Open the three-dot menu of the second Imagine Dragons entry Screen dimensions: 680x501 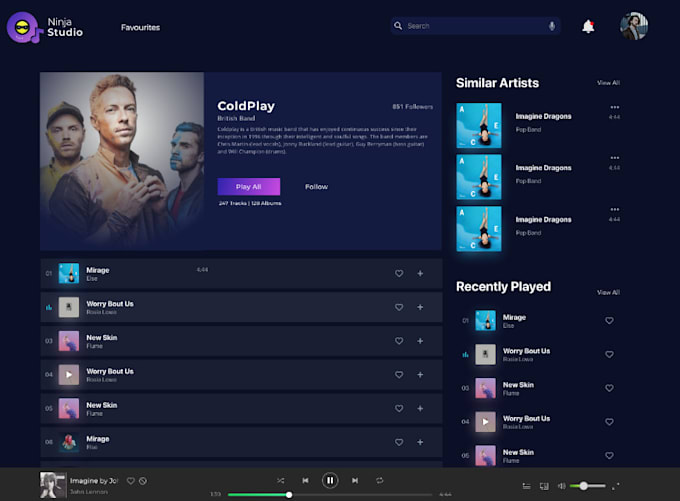click(x=615, y=158)
